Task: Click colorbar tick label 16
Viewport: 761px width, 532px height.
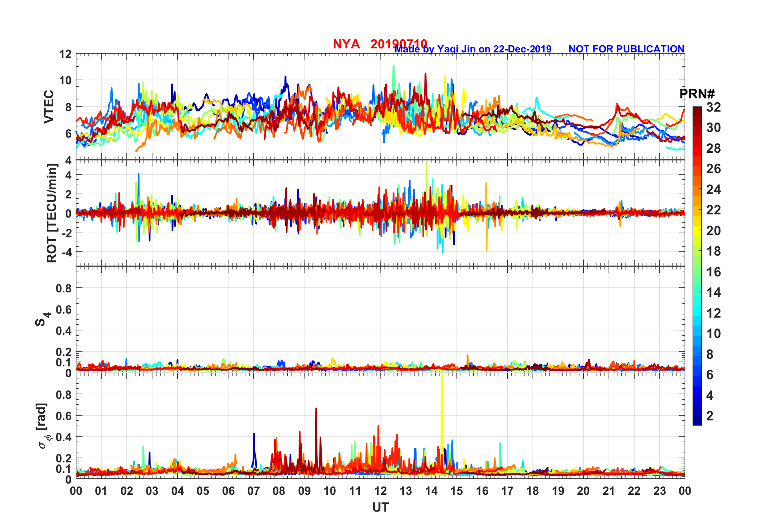Action: (x=713, y=272)
